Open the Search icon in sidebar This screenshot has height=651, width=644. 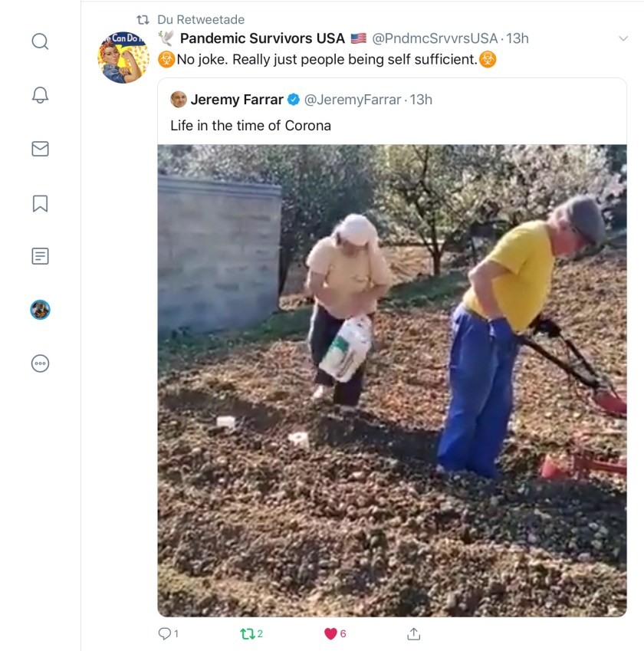(x=40, y=41)
